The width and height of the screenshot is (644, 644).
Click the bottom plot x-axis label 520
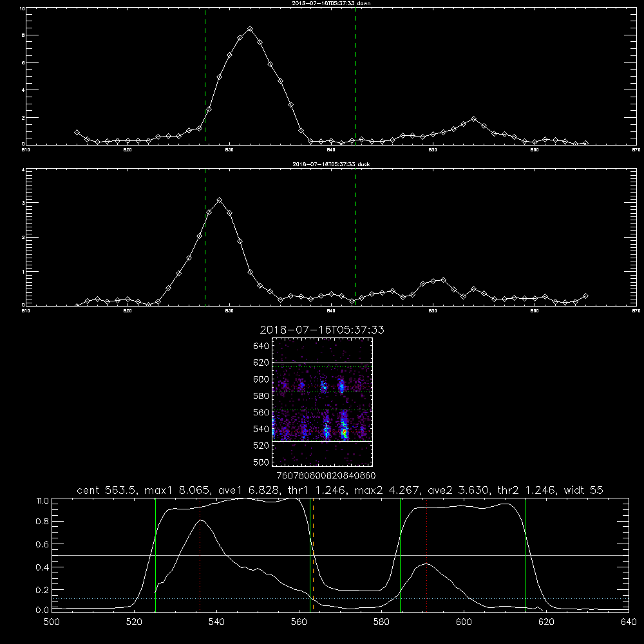click(x=134, y=622)
